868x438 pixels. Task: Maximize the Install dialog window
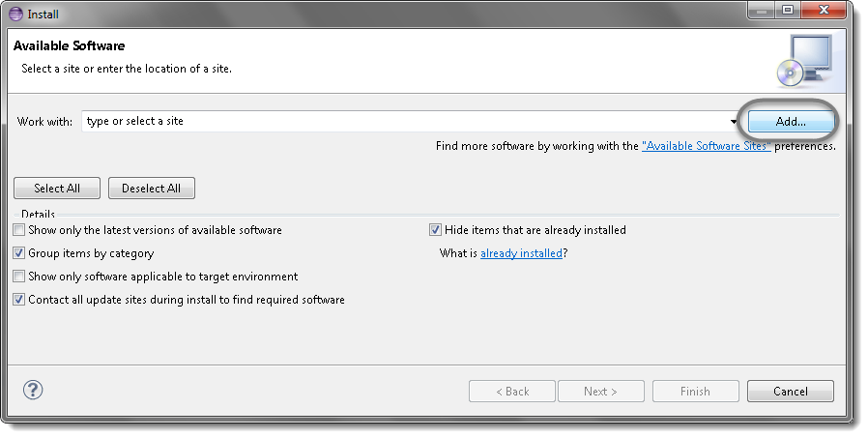(787, 11)
